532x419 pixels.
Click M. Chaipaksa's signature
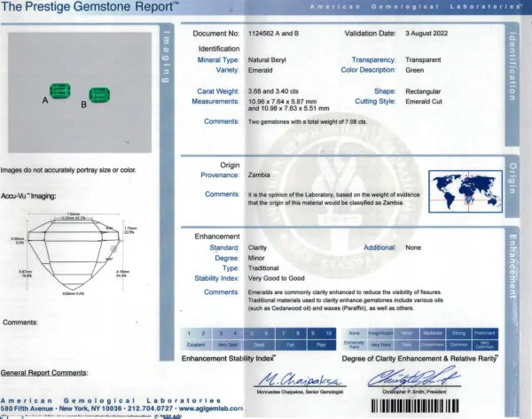(301, 378)
